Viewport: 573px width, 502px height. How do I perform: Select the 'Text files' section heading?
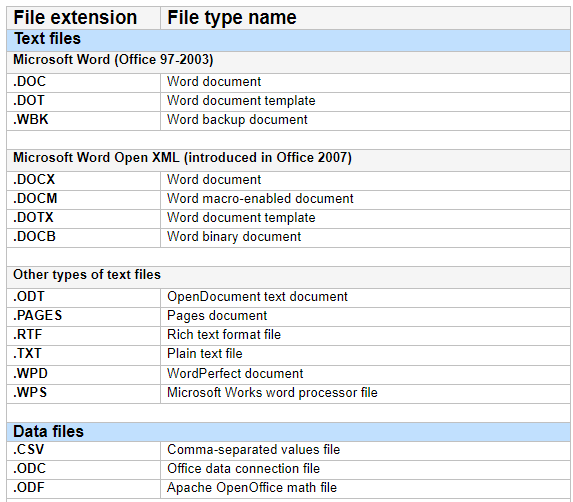tap(288, 40)
